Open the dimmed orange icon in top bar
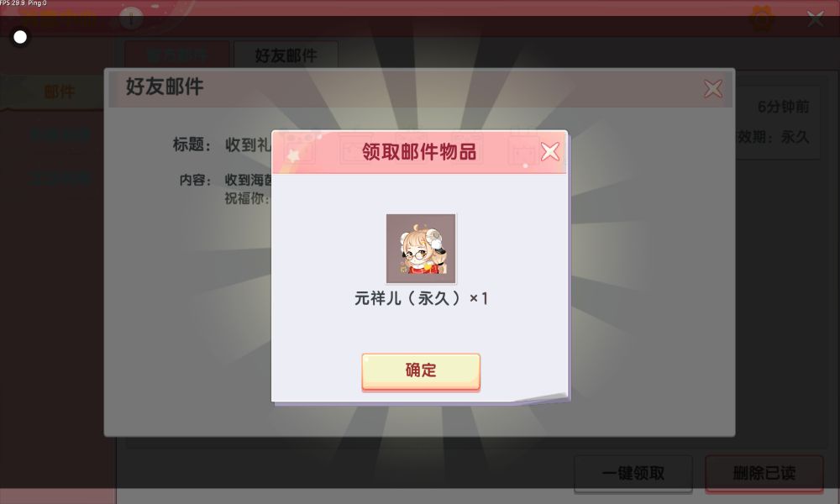 point(762,18)
